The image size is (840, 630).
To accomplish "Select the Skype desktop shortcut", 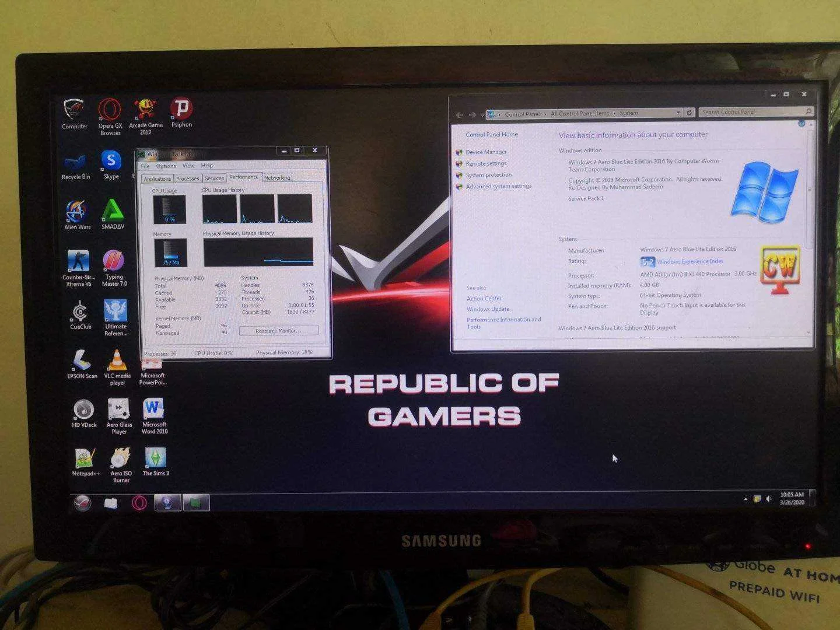I will tap(111, 165).
